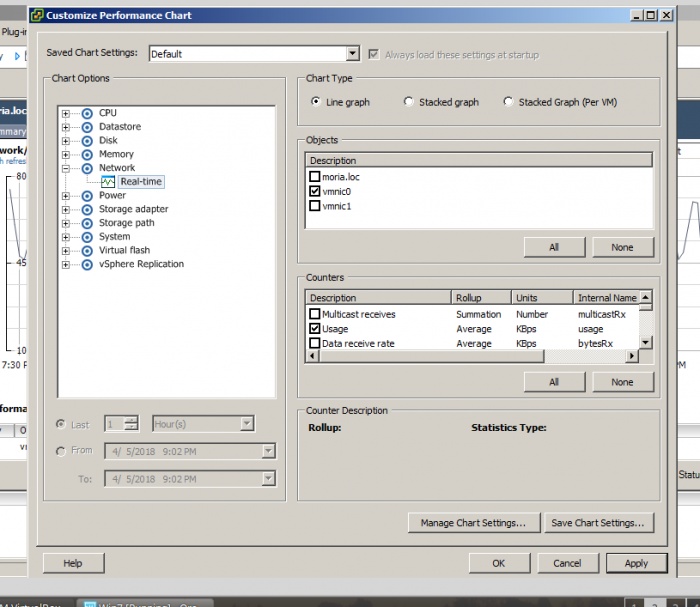Select Stacked Graph (Per VM) option
The width and height of the screenshot is (700, 607).
508,102
